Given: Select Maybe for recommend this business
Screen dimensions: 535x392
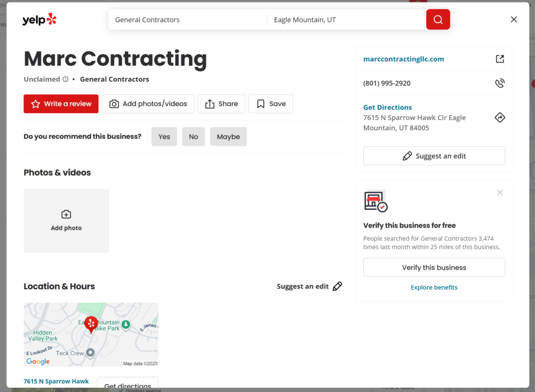Looking at the screenshot, I should 228,137.
